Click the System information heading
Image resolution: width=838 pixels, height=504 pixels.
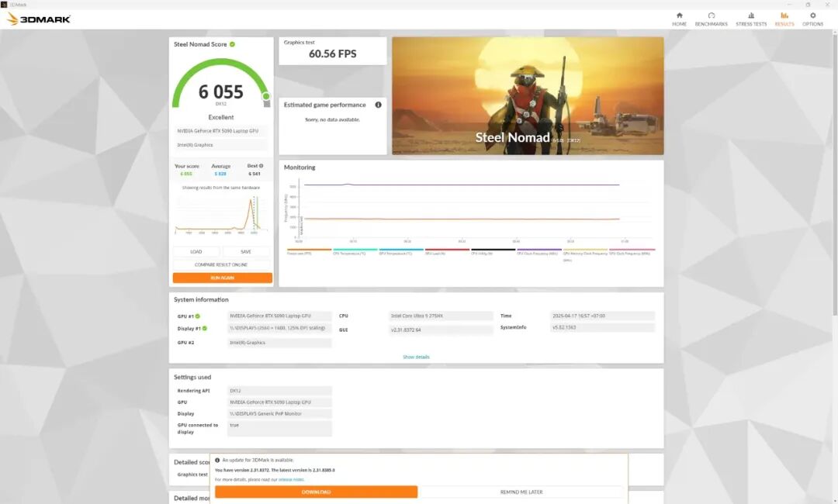click(x=201, y=300)
